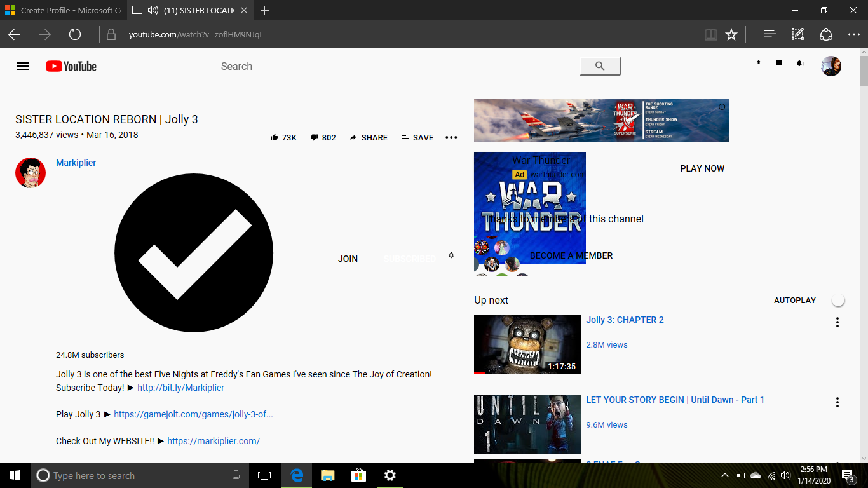Toggle the AUTOPLAY switch
868x488 pixels.
coord(838,300)
